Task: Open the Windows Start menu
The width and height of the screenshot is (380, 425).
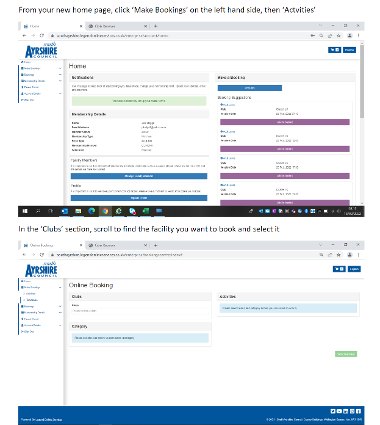Action: point(25,211)
